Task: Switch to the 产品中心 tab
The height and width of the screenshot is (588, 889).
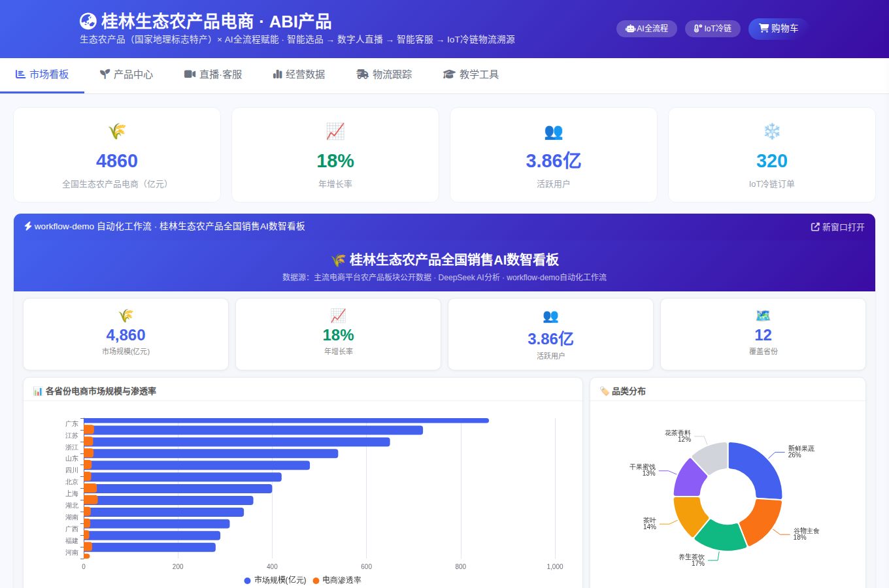Action: coord(126,74)
